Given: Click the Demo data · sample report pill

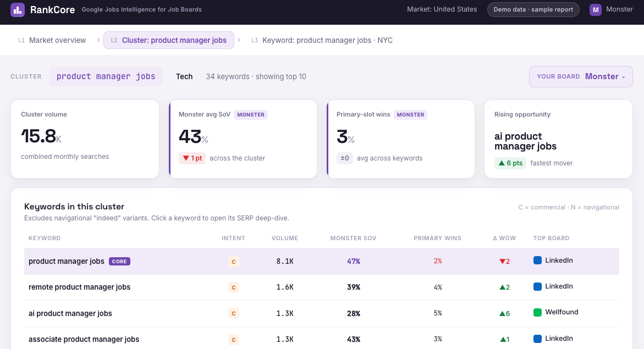Looking at the screenshot, I should pyautogui.click(x=533, y=9).
